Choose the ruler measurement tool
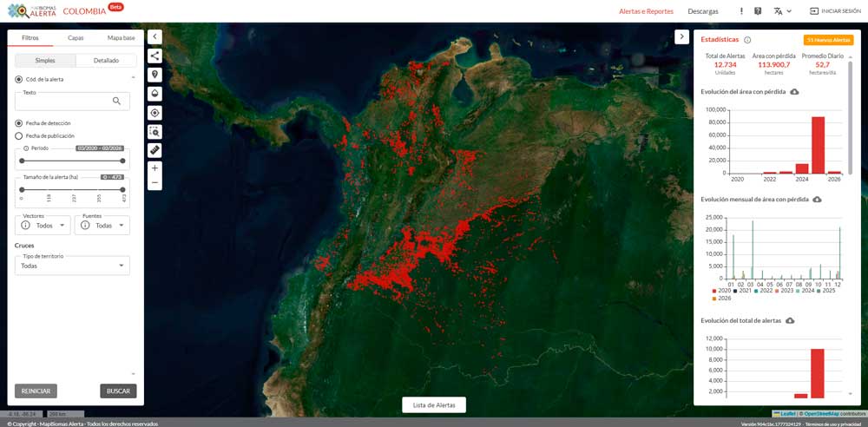868x427 pixels. [x=155, y=151]
